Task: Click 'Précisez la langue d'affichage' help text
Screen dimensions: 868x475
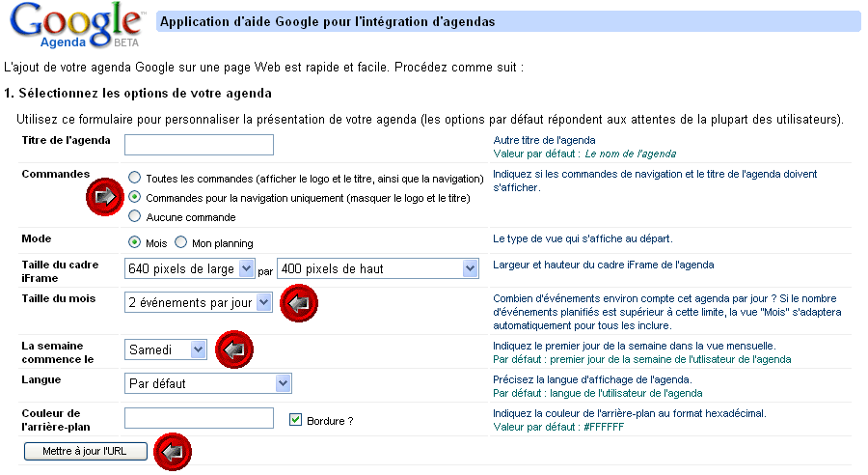Action: click(592, 379)
